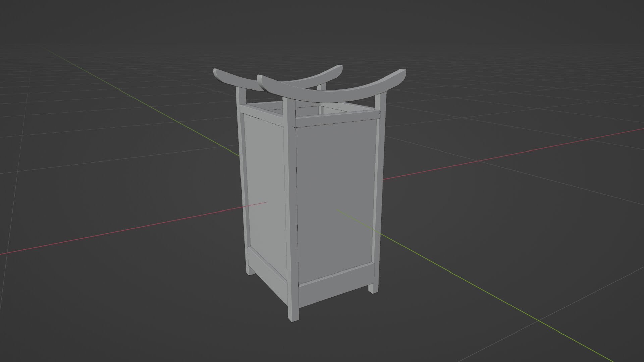This screenshot has height=362, width=644.
Task: Click the left upturned tip of rear beam
Action: point(218,74)
